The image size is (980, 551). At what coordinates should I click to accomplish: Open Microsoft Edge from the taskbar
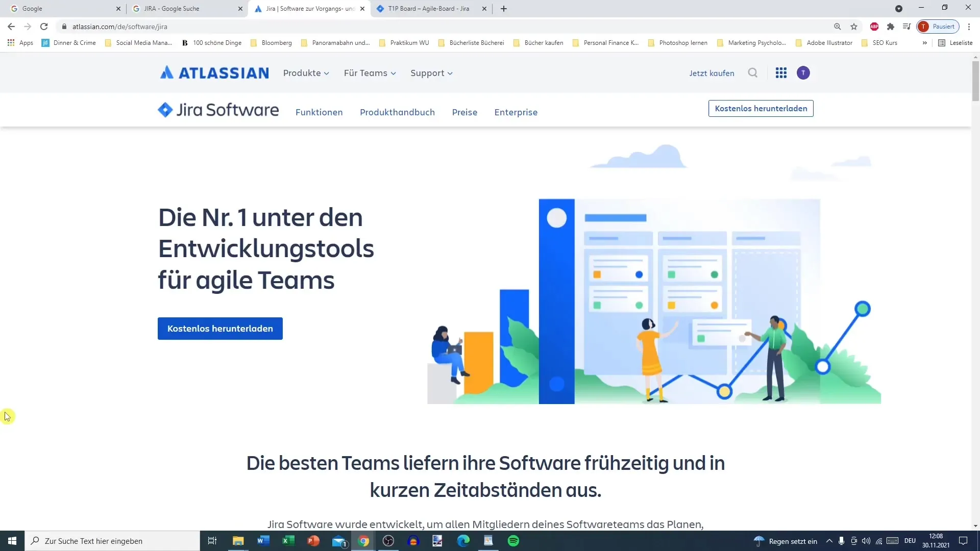[463, 541]
